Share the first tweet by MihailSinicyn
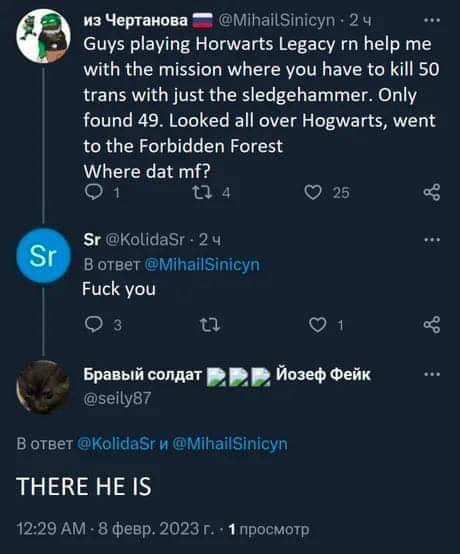The image size is (460, 554). [432, 193]
